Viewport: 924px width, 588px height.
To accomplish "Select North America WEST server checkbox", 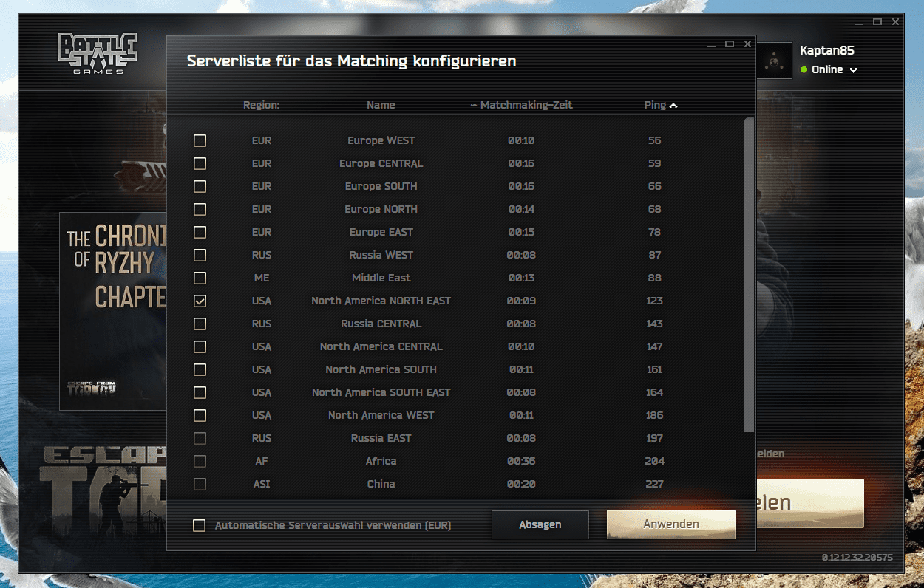I will (200, 415).
